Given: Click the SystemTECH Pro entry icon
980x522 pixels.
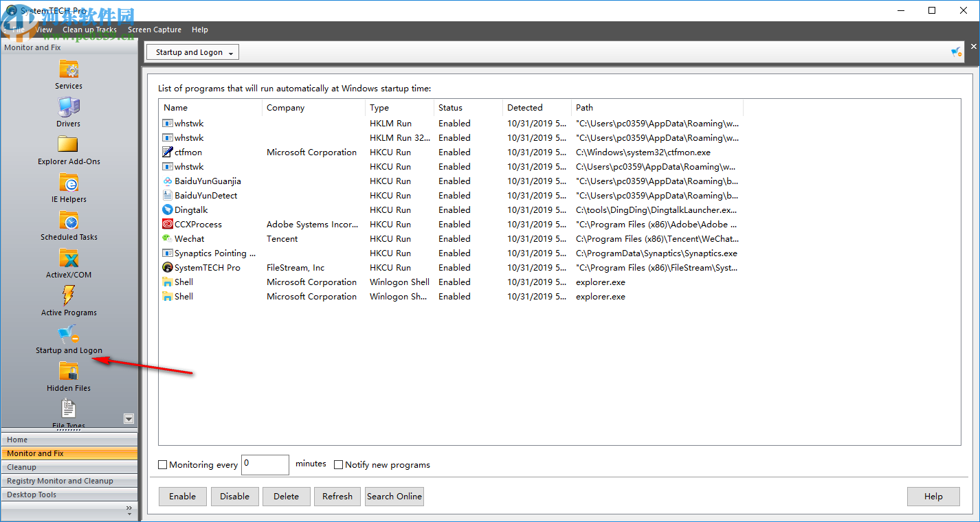Looking at the screenshot, I should (x=167, y=268).
